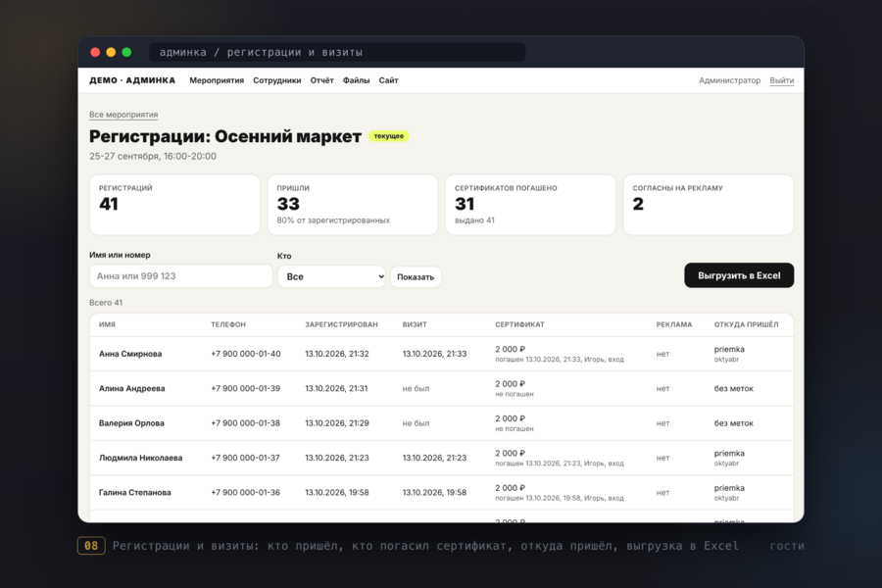Click the date 25-27 сентября, 16:00-20:00
Image resolution: width=882 pixels, height=588 pixels.
pos(153,156)
